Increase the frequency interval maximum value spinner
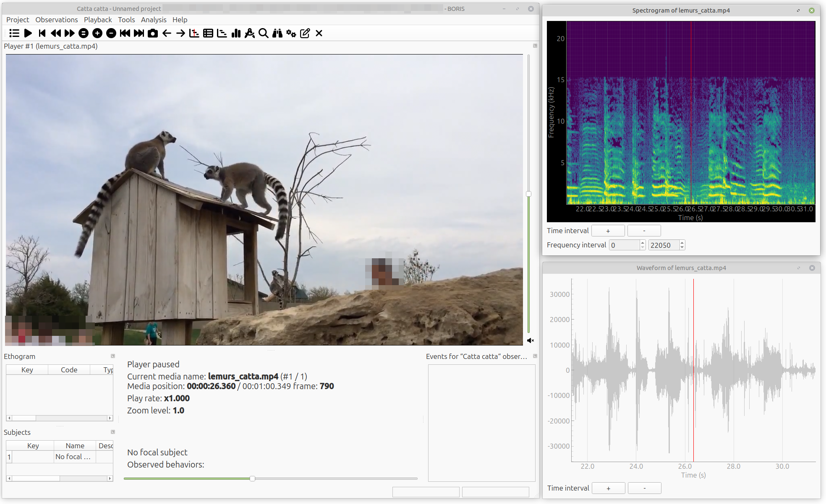 pyautogui.click(x=682, y=243)
